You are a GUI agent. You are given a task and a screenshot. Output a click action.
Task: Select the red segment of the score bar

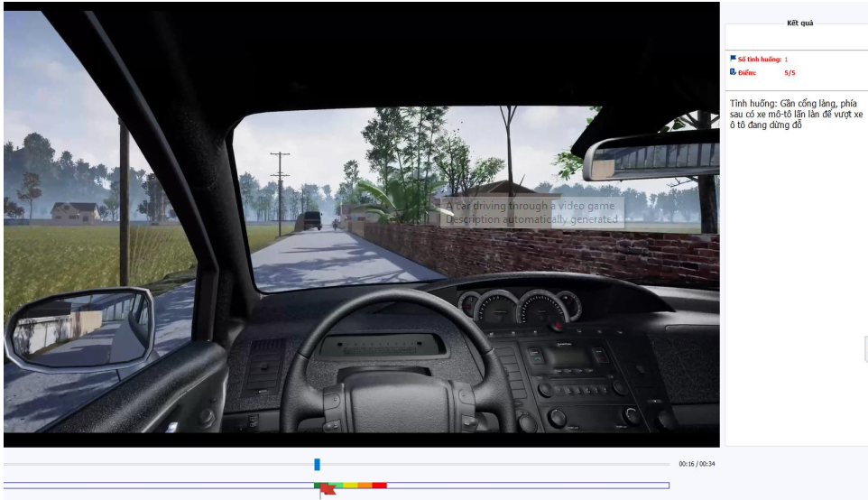point(379,486)
